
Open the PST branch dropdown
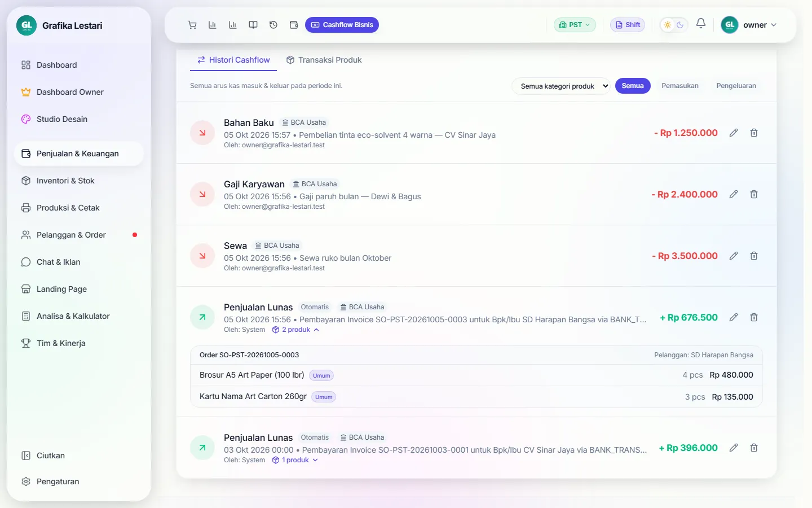pos(575,25)
